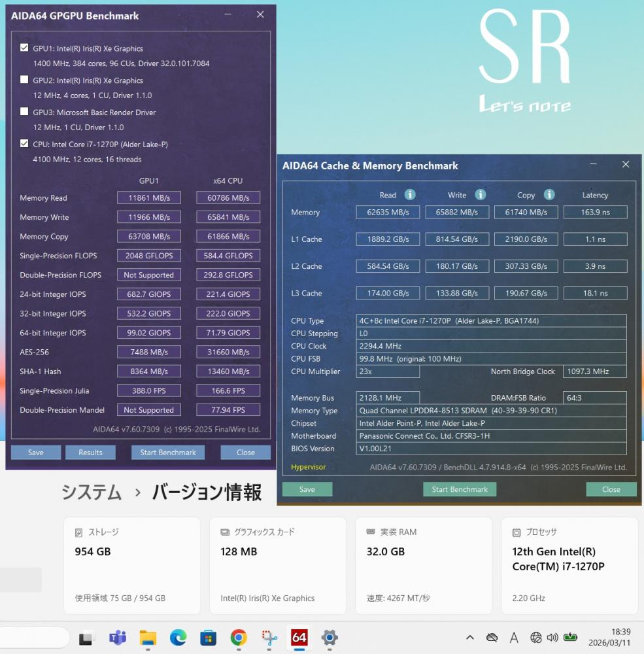This screenshot has width=644, height=654.
Task: Uncheck CPU Intel Core i7-1270P checkbox
Action: point(24,144)
